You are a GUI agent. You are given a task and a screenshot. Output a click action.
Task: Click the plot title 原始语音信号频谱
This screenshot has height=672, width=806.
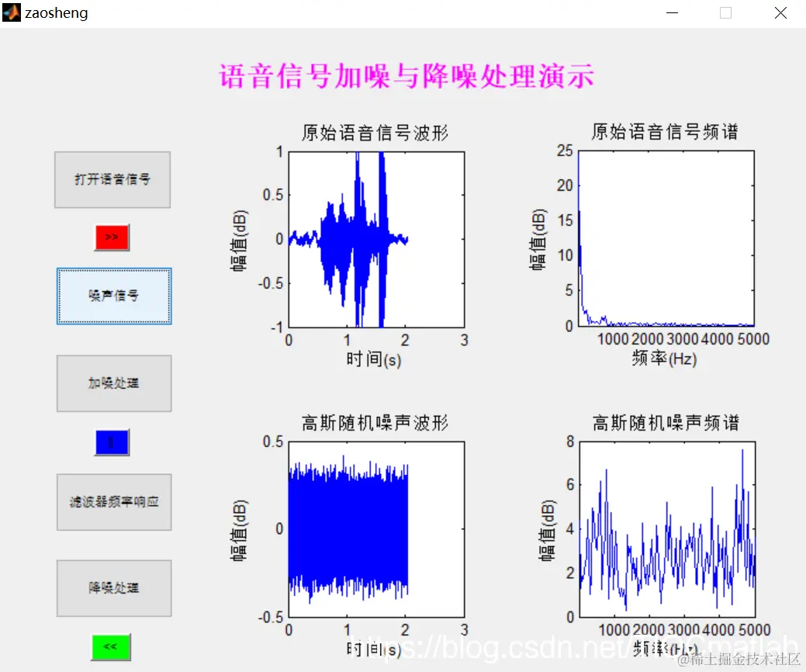(x=665, y=132)
